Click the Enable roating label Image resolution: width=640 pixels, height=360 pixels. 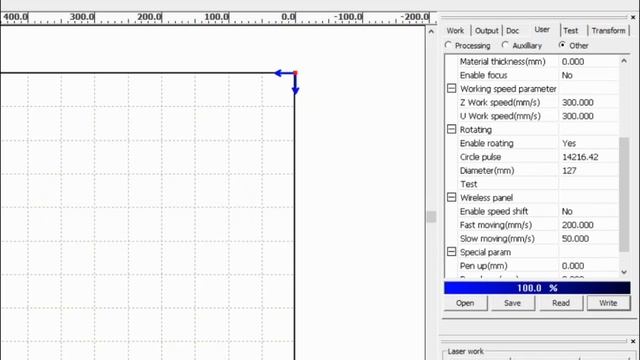pyautogui.click(x=487, y=143)
